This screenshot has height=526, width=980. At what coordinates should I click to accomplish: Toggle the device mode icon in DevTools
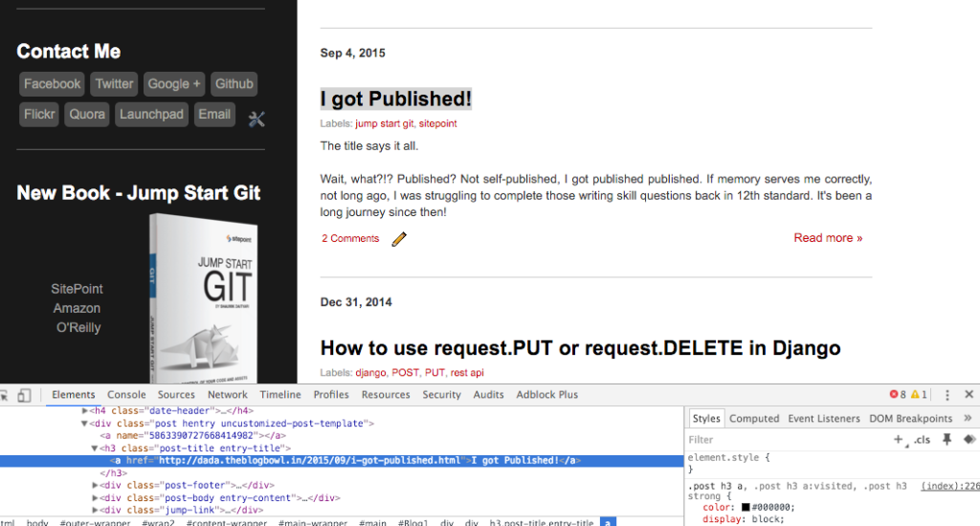(24, 395)
